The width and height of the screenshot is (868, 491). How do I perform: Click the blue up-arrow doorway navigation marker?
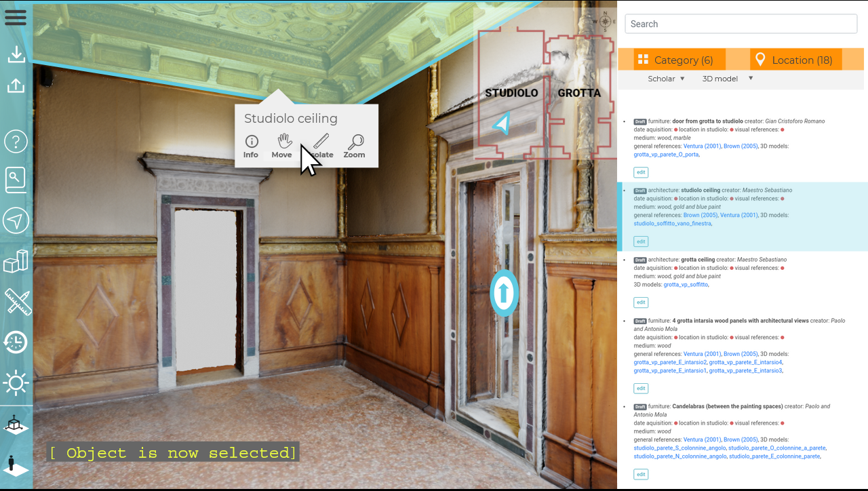coord(504,293)
